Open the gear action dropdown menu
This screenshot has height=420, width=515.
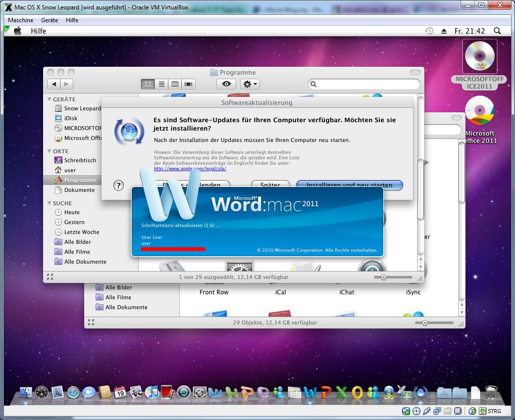click(x=250, y=84)
